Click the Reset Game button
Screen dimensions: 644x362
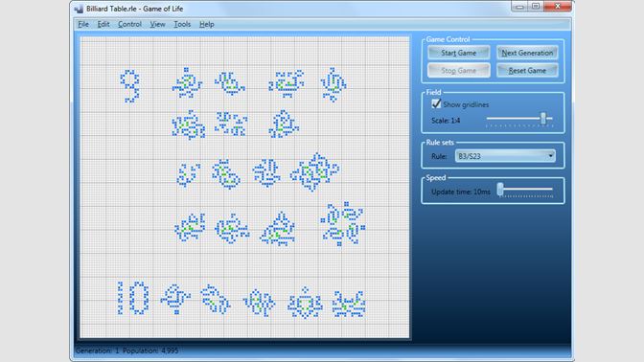tap(527, 70)
